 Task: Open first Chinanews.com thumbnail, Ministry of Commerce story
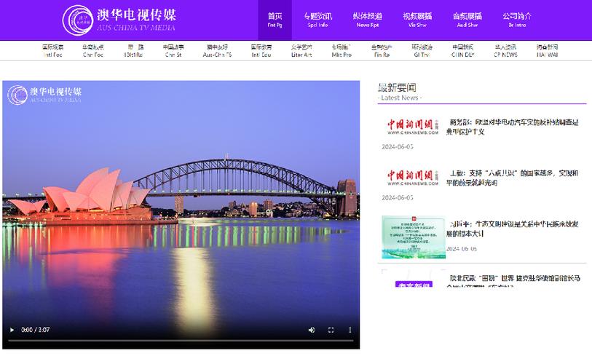pyautogui.click(x=413, y=127)
